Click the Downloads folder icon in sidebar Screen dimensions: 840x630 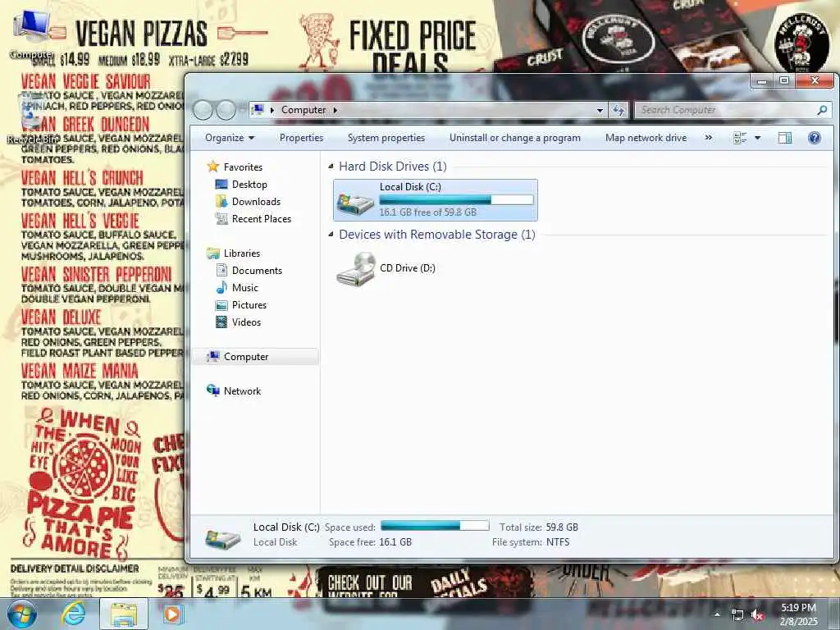point(221,202)
